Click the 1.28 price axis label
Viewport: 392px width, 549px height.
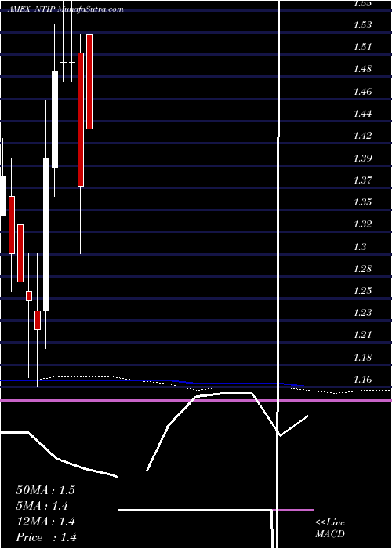click(x=362, y=269)
